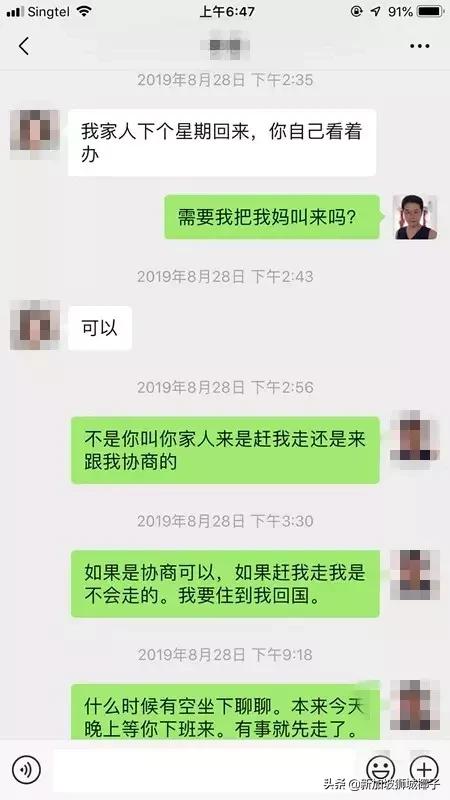
Task: Select the '我家人下个星期回来' message bubble
Action: (x=222, y=142)
